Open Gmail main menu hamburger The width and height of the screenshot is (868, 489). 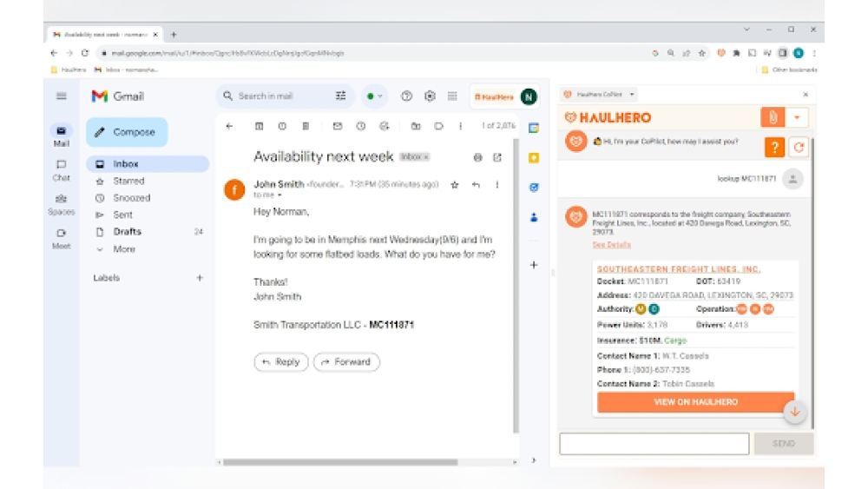62,96
